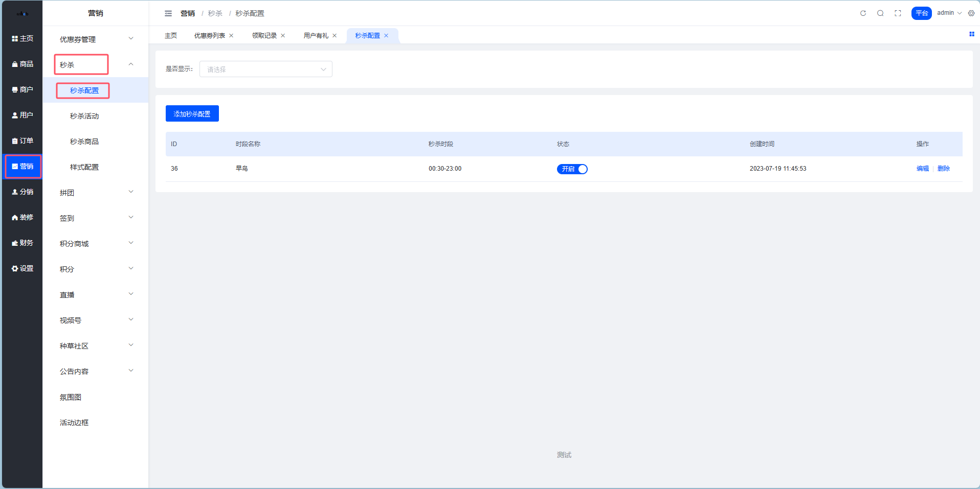This screenshot has width=980, height=489.
Task: Click the 添加秒杀配置 button
Action: [192, 114]
